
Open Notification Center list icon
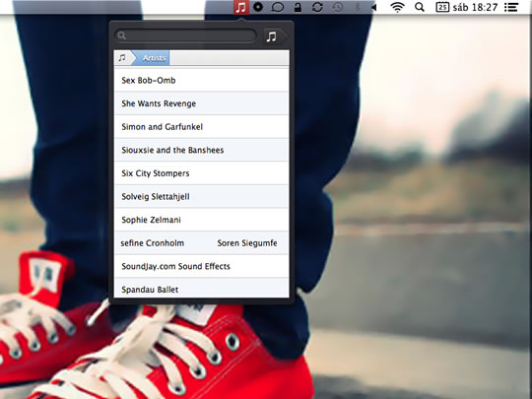click(x=511, y=7)
